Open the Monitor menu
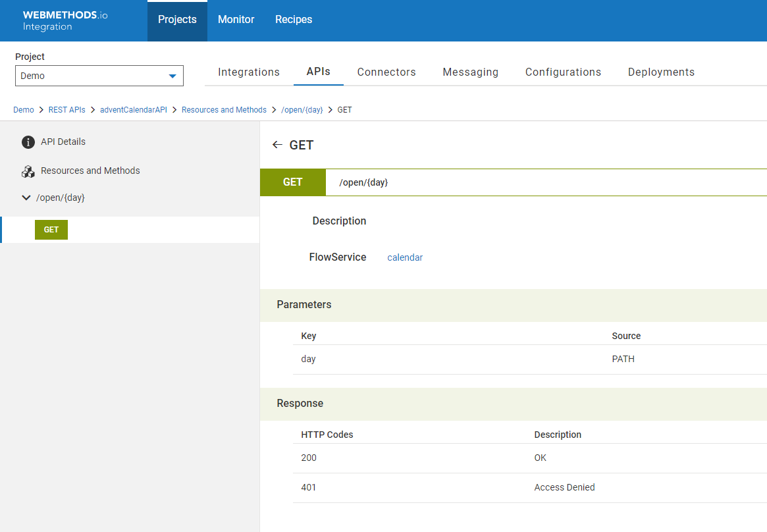 [236, 20]
